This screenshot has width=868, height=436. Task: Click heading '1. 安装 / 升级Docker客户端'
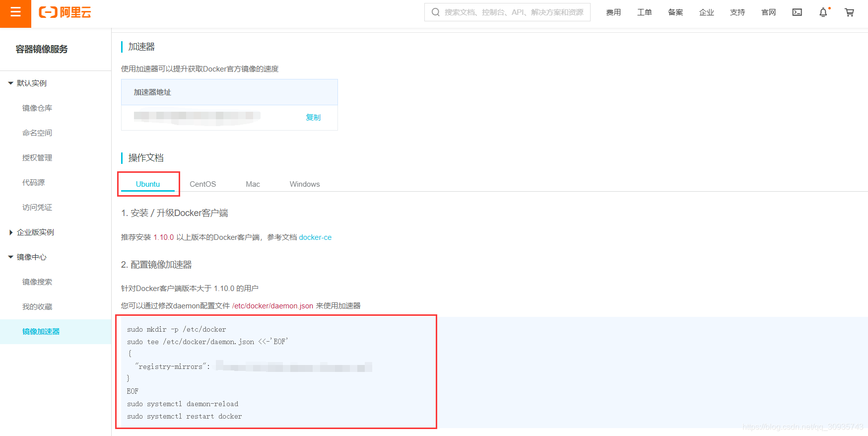click(175, 213)
